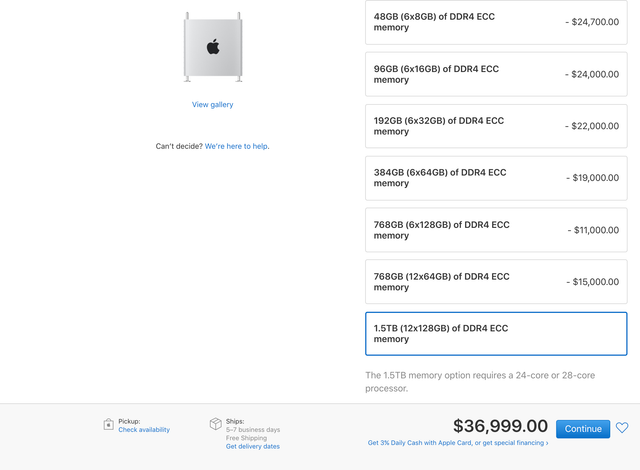The height and width of the screenshot is (470, 640).
Task: Open Apple Card special financing link
Action: click(x=458, y=443)
